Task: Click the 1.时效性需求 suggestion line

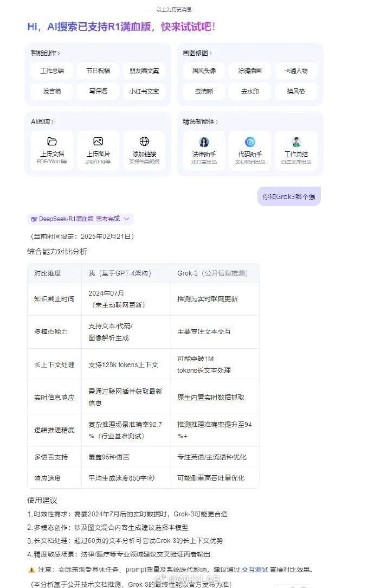Action: [127, 514]
